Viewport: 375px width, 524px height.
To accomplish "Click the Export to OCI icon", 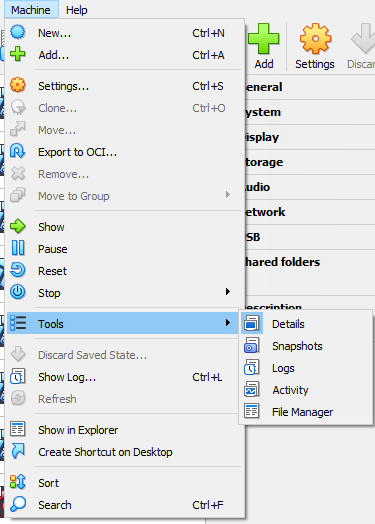I will (18, 152).
